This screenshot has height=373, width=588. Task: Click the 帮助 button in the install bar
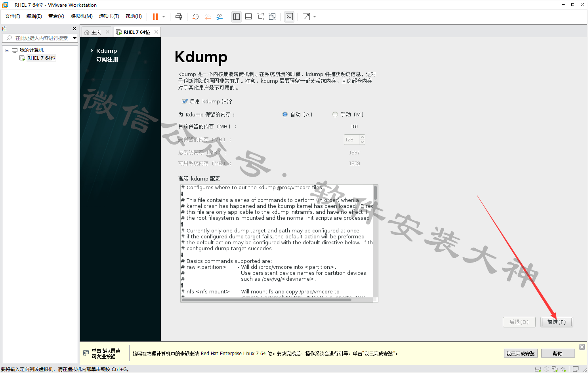pyautogui.click(x=558, y=354)
